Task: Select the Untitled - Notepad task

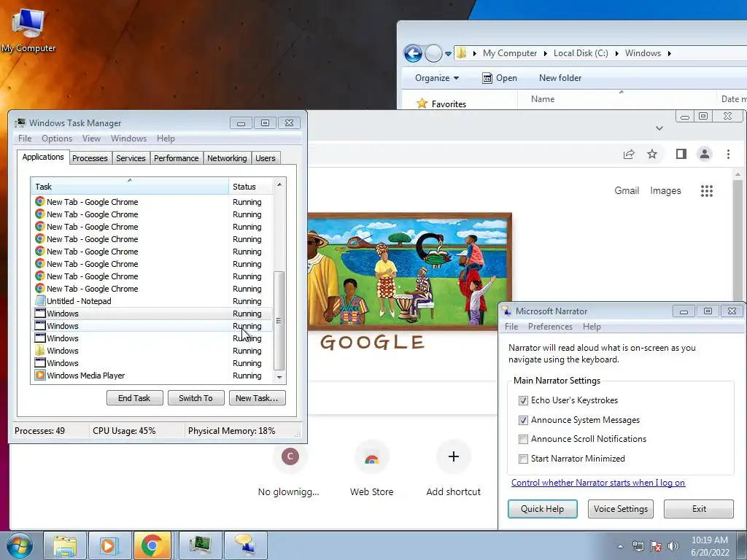Action: coord(152,301)
